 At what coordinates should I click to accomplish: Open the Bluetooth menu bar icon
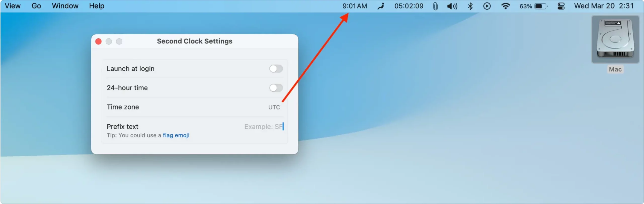470,6
